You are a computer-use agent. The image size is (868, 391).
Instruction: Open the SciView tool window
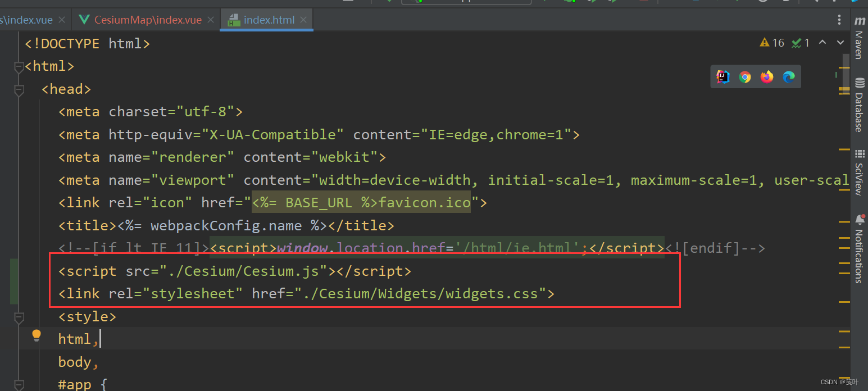click(859, 172)
